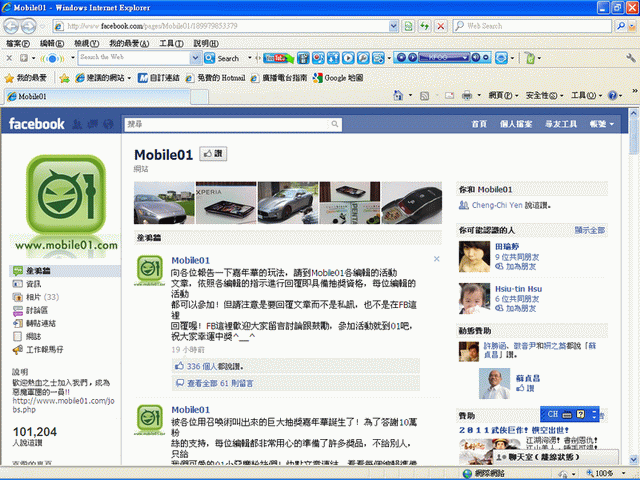This screenshot has height=480, width=640.
Task: Open the 檔案(F) menu
Action: tap(18, 43)
